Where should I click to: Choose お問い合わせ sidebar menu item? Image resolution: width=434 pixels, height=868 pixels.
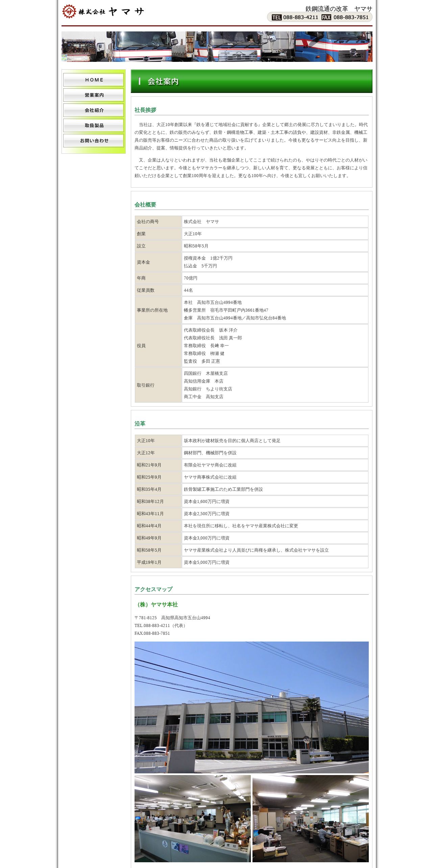(94, 141)
